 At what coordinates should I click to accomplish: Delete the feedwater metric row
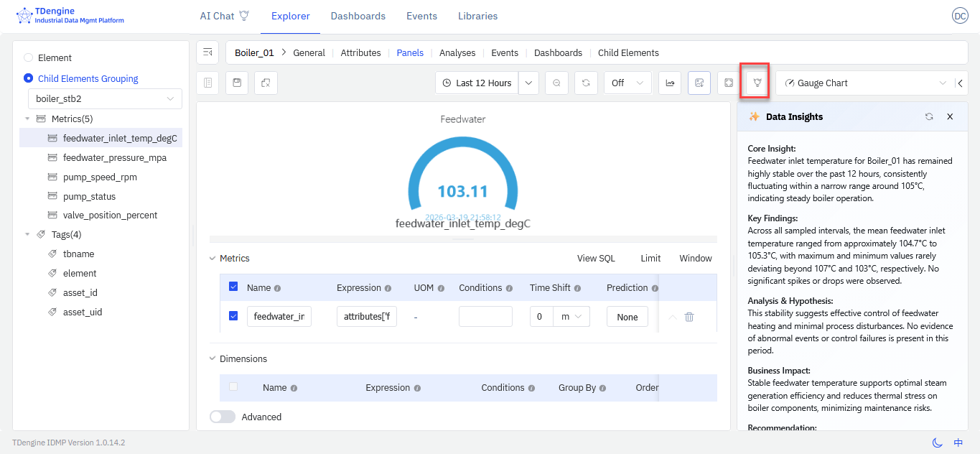(x=689, y=317)
